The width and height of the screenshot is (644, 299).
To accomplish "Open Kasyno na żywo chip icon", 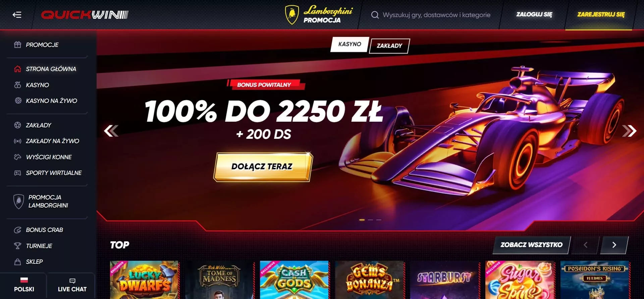I will tap(18, 101).
